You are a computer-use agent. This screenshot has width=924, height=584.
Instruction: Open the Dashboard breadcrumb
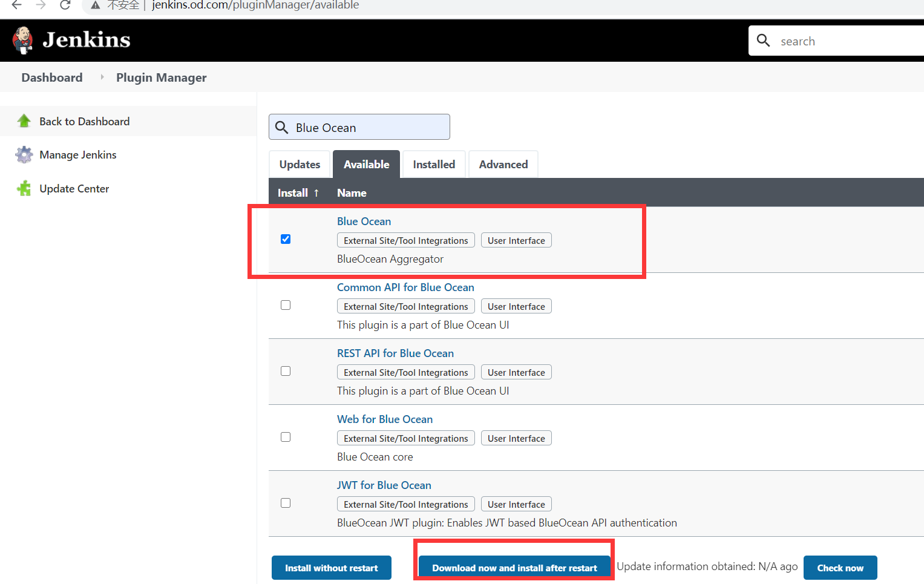[x=52, y=77]
